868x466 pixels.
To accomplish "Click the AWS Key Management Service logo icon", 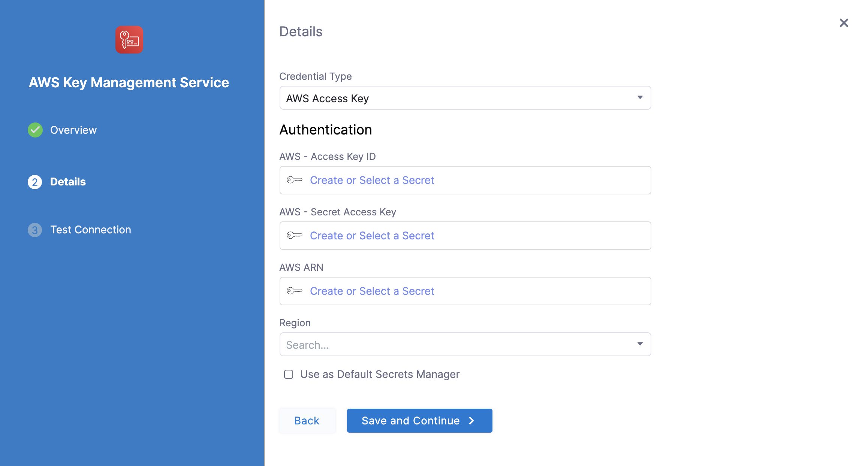I will pos(129,40).
